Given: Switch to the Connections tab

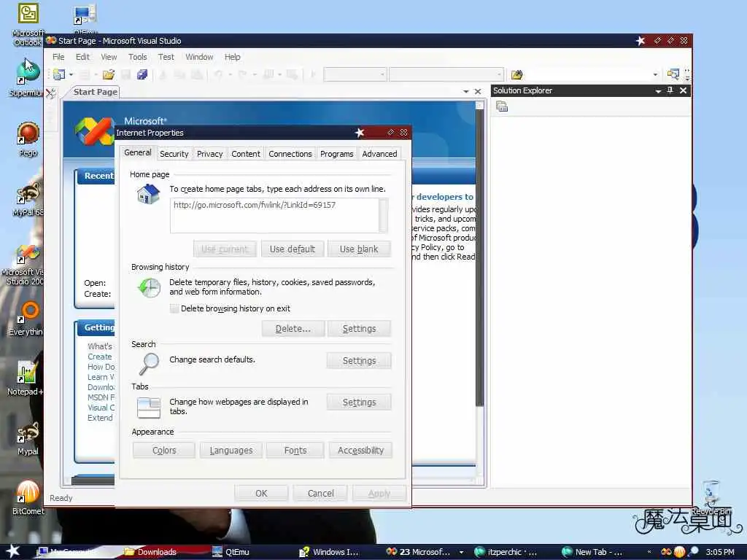Looking at the screenshot, I should click(x=290, y=154).
